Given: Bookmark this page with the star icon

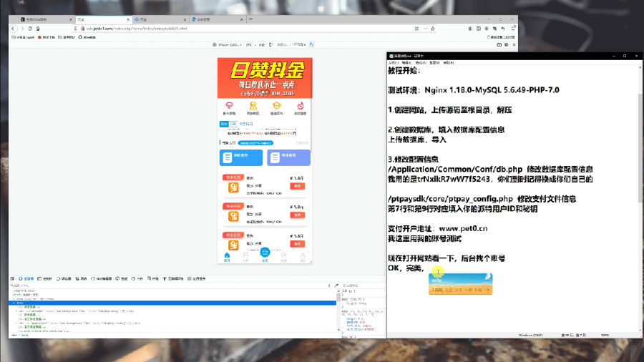Looking at the screenshot, I should click(x=433, y=29).
